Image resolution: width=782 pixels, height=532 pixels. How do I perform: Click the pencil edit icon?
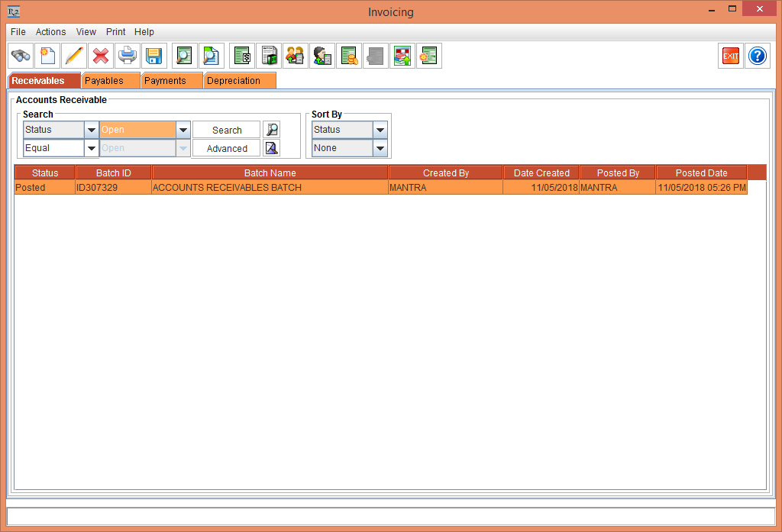click(x=74, y=56)
